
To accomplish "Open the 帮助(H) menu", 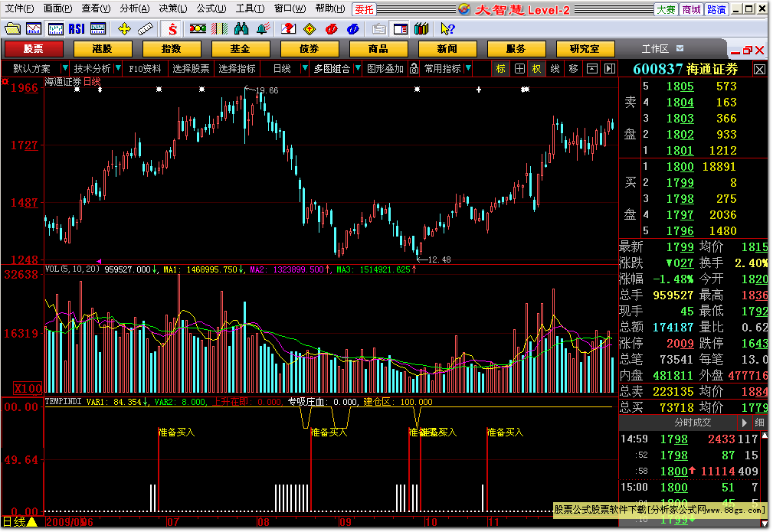I will click(329, 8).
